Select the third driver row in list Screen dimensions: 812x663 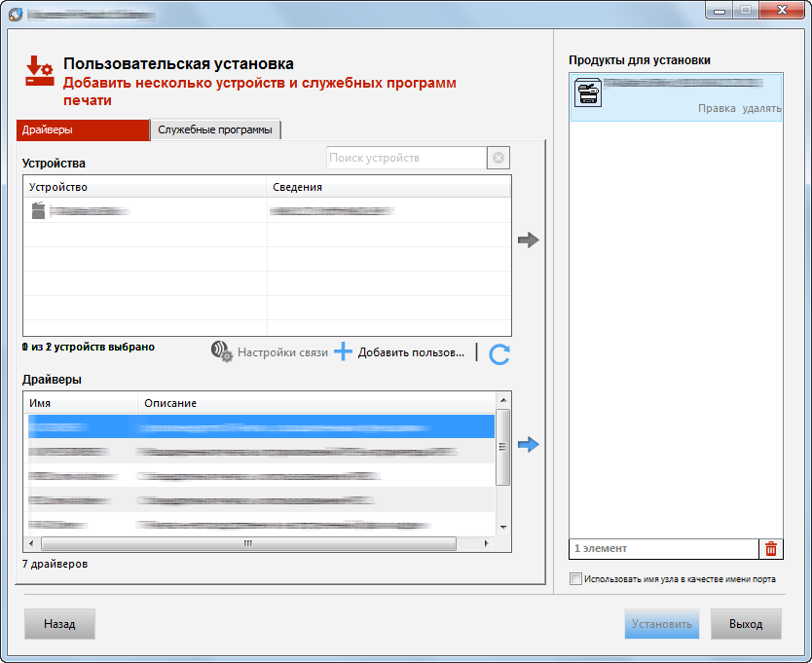tap(261, 475)
